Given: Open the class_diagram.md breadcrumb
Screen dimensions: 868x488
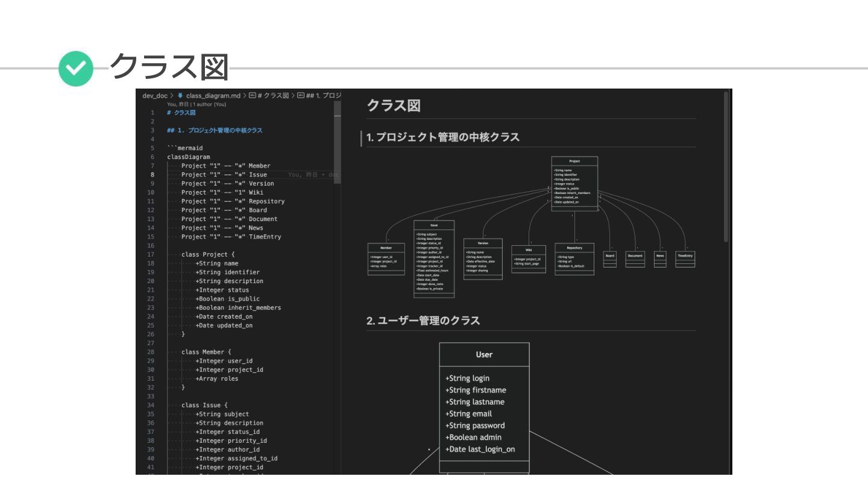Looking at the screenshot, I should tap(212, 95).
